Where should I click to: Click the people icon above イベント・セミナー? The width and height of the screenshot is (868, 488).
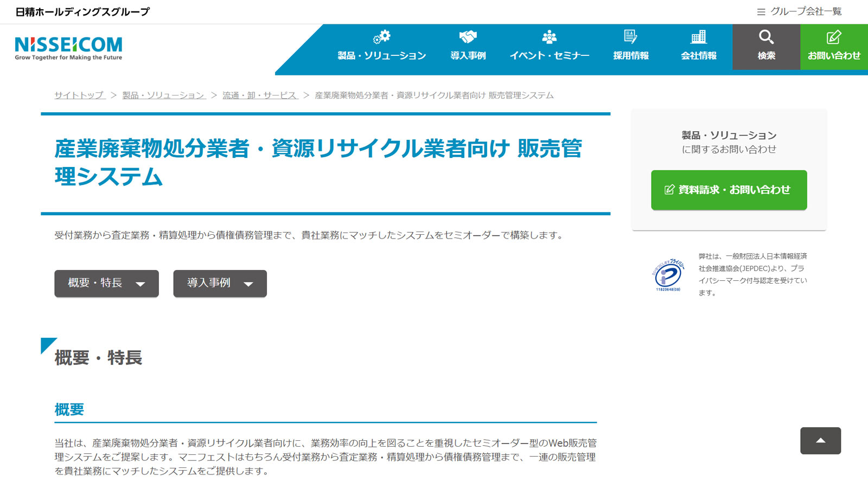pyautogui.click(x=549, y=37)
